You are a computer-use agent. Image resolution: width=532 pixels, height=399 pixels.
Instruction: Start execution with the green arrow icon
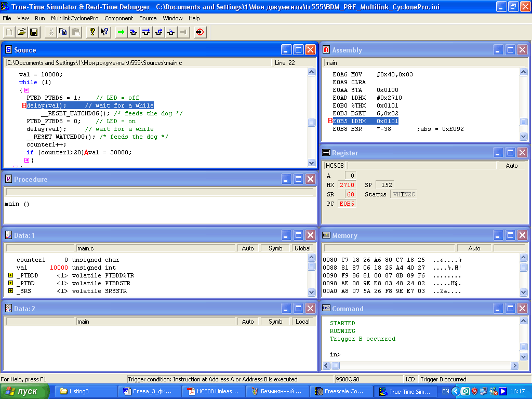(121, 32)
